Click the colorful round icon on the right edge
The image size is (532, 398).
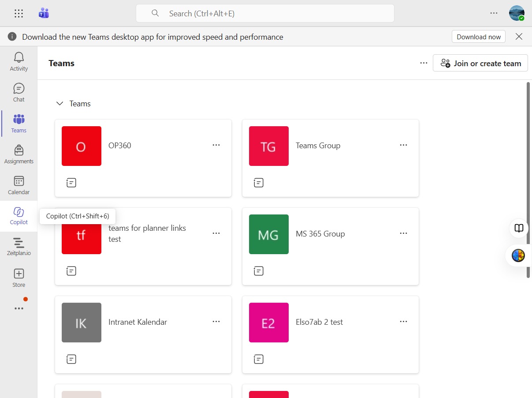(518, 255)
